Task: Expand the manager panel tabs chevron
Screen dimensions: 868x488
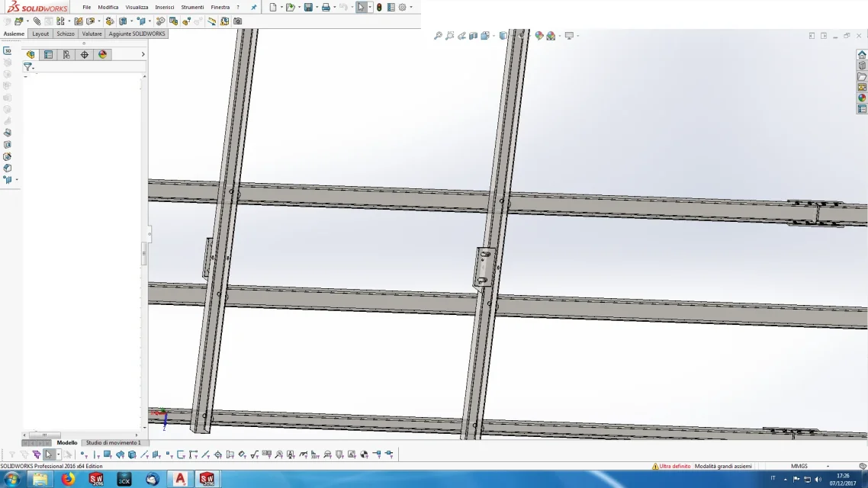Action: point(143,54)
